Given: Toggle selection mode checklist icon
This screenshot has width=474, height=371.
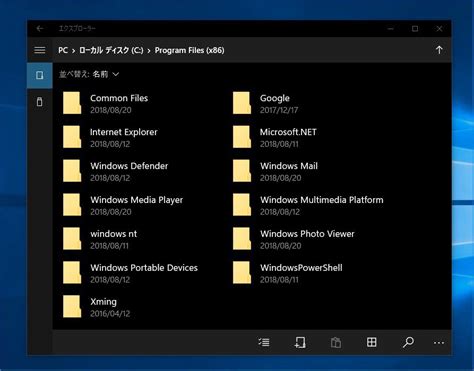Looking at the screenshot, I should pyautogui.click(x=264, y=342).
